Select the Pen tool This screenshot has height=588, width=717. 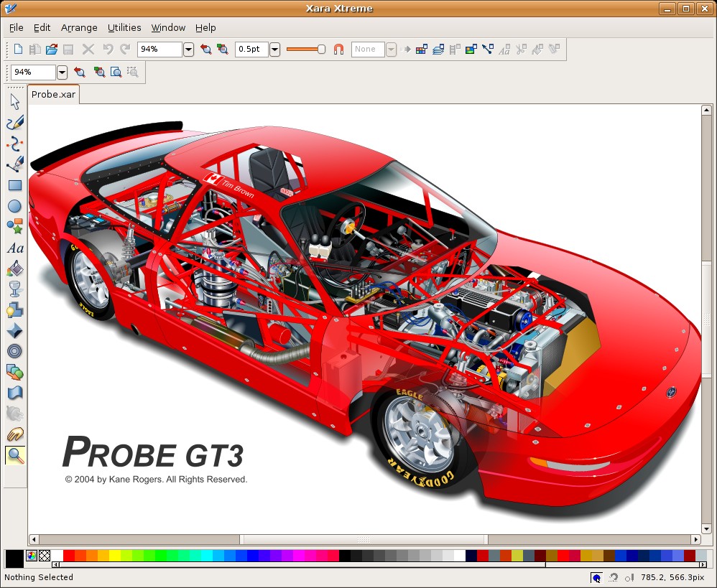pyautogui.click(x=14, y=164)
